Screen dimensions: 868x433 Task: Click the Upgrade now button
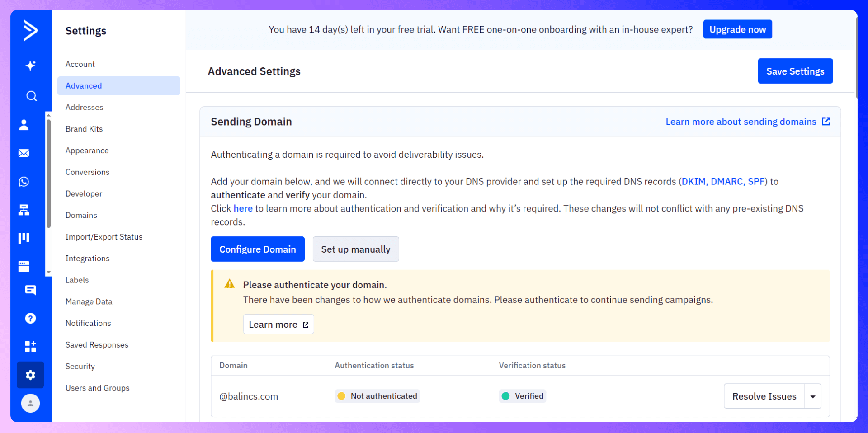click(x=737, y=29)
